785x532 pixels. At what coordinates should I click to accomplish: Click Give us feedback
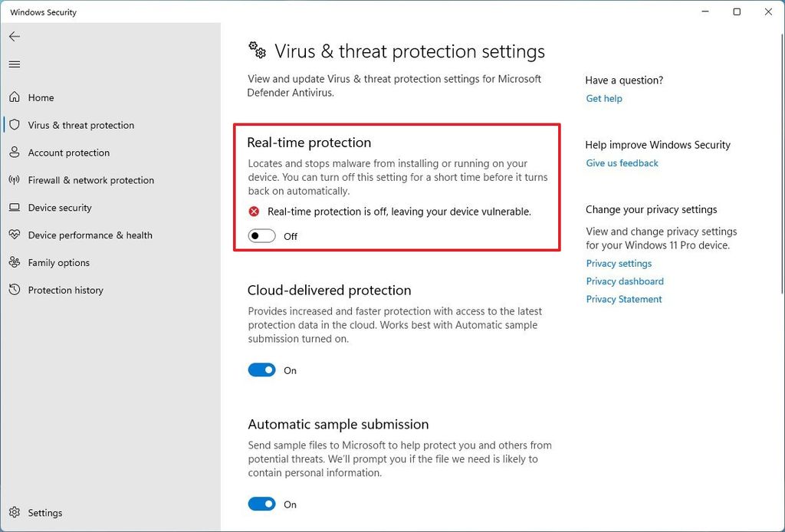pyautogui.click(x=622, y=163)
